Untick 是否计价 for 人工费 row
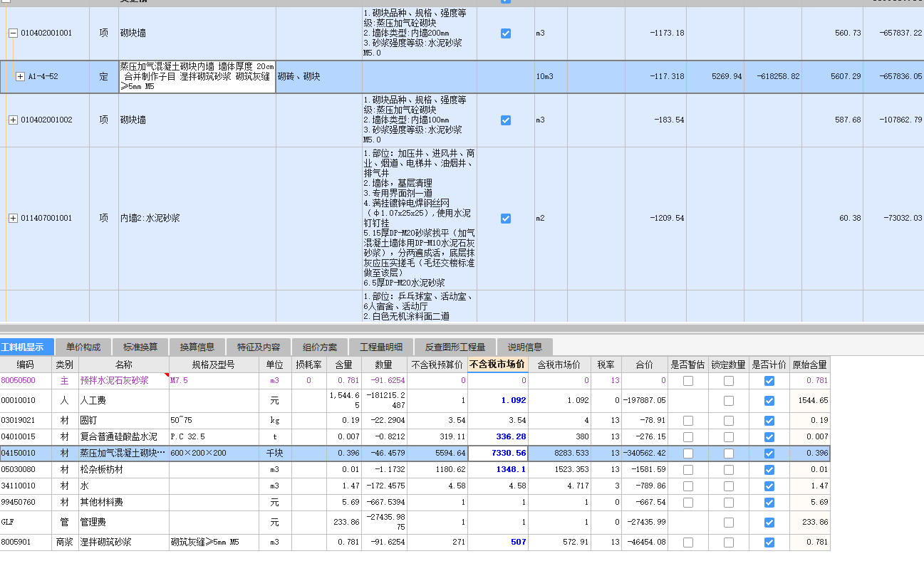This screenshot has width=924, height=566. point(769,401)
